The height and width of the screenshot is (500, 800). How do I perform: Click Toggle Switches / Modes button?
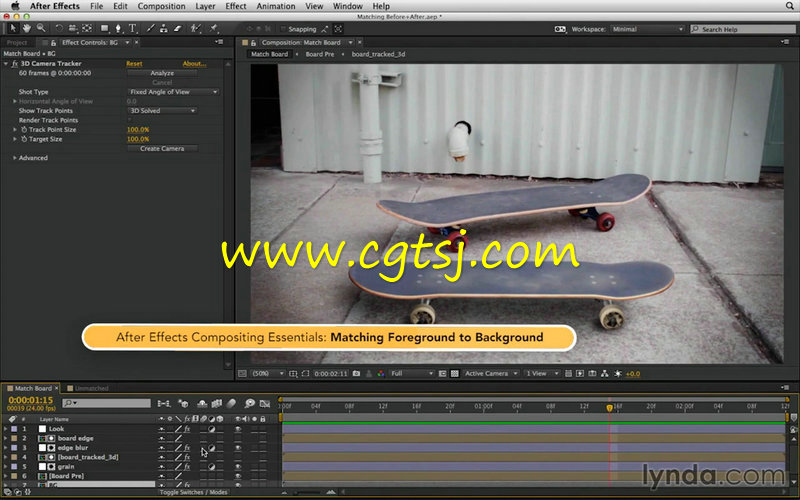[x=193, y=492]
